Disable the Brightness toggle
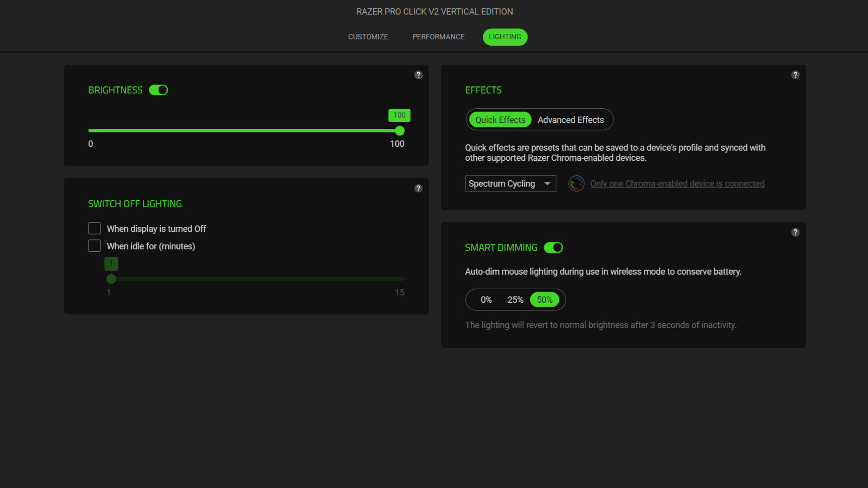The width and height of the screenshot is (868, 488). point(158,90)
